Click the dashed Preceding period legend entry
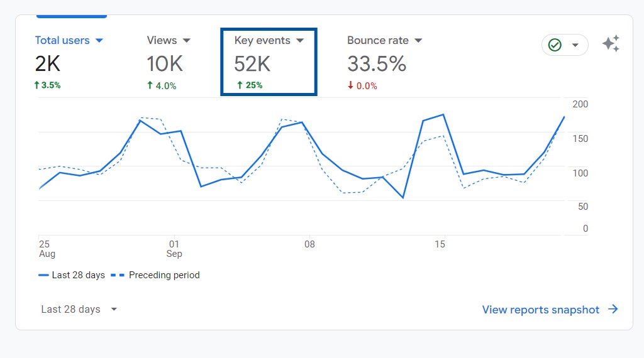644x358 pixels. coord(156,275)
